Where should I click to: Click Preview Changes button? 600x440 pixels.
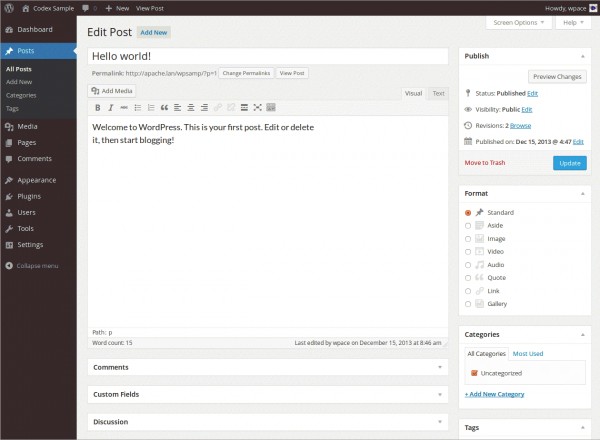point(557,77)
